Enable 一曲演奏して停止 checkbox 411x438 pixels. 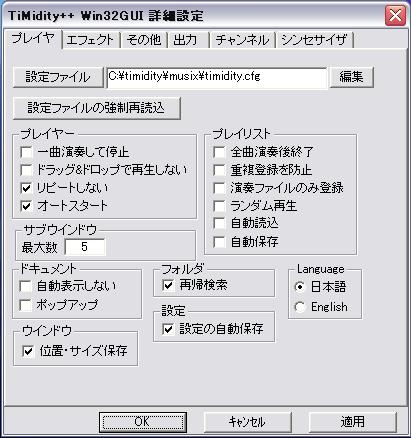coord(27,152)
